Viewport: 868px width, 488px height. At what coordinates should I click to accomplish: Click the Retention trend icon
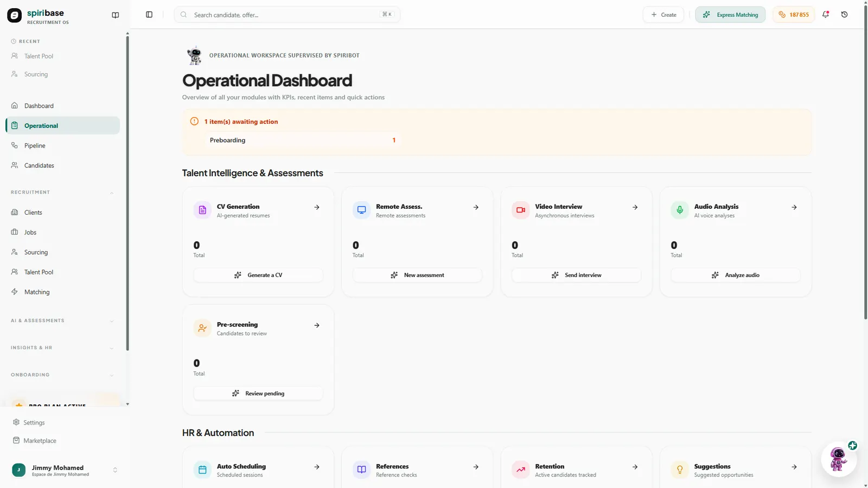[521, 470]
